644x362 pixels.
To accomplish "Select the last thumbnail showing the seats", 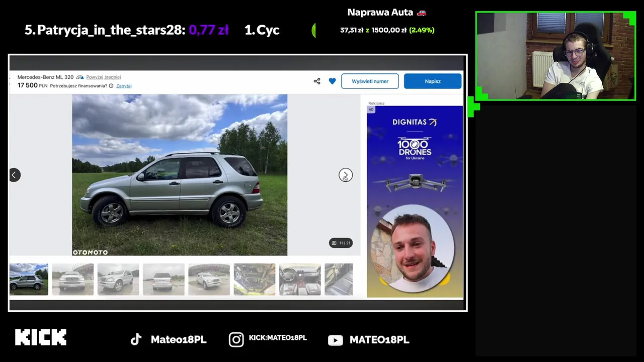I will click(339, 279).
